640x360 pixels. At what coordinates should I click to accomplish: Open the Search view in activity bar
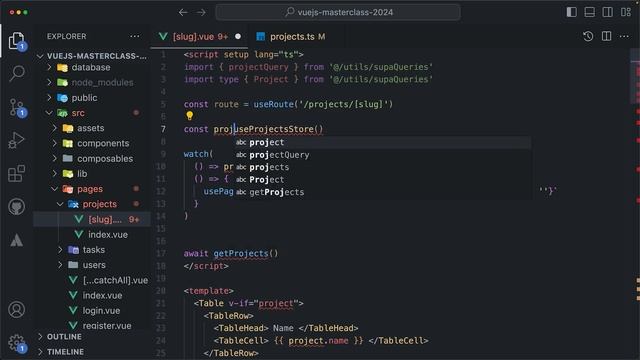(x=17, y=73)
